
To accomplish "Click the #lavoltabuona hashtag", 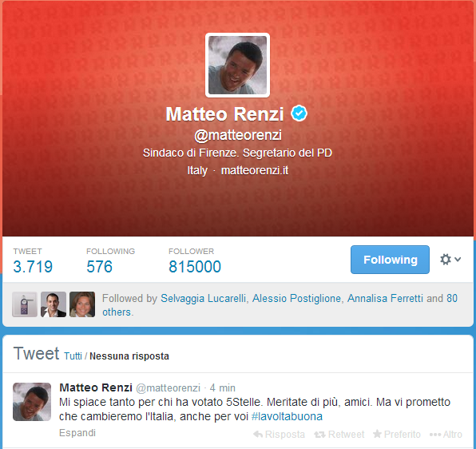I will (x=287, y=416).
